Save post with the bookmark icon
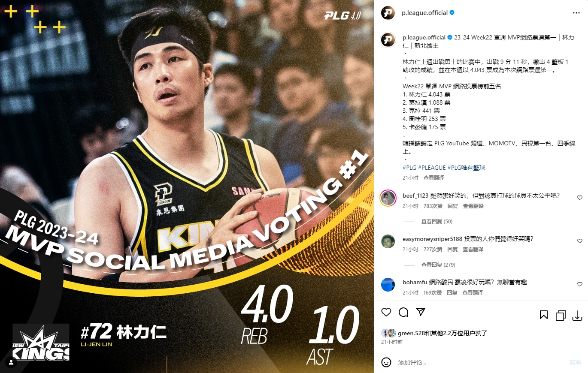This screenshot has height=373, width=588. [543, 316]
